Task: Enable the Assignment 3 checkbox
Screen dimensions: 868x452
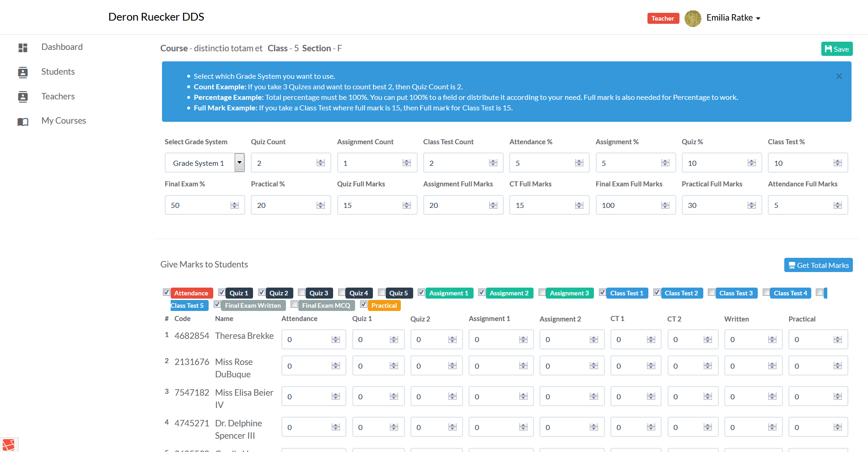Action: click(x=542, y=292)
